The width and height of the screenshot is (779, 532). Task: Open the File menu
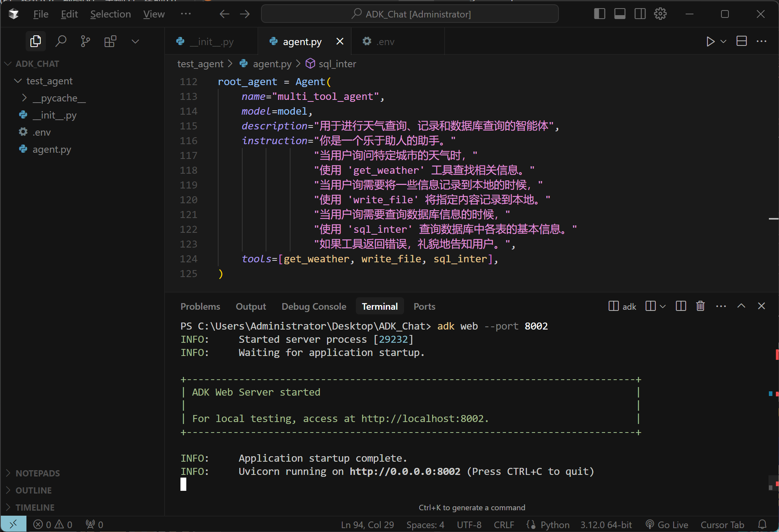click(41, 14)
